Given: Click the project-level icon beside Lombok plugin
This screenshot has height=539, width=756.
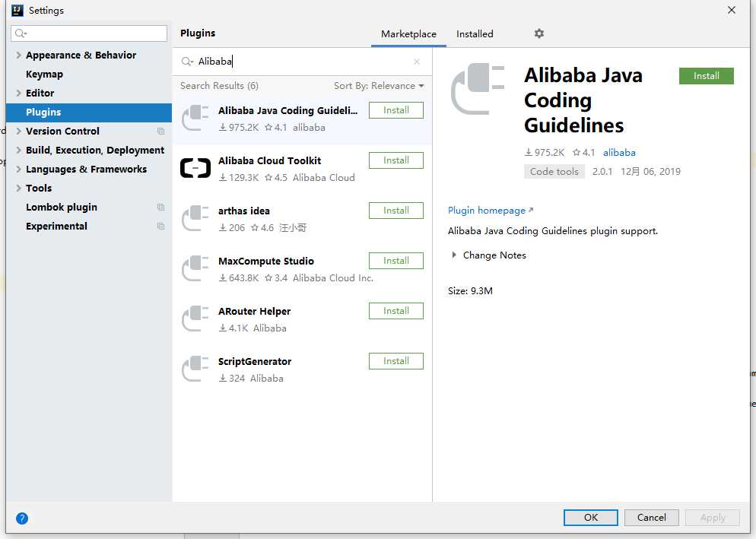Looking at the screenshot, I should tap(161, 208).
